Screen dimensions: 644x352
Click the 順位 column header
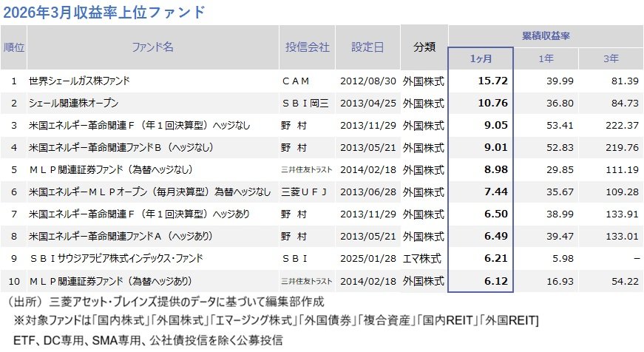(14, 47)
